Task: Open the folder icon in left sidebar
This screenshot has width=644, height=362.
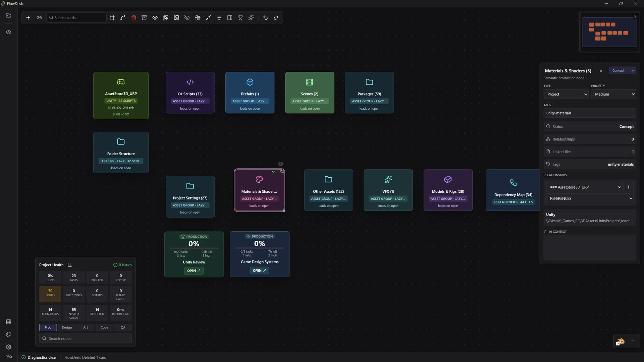Action: (x=9, y=15)
